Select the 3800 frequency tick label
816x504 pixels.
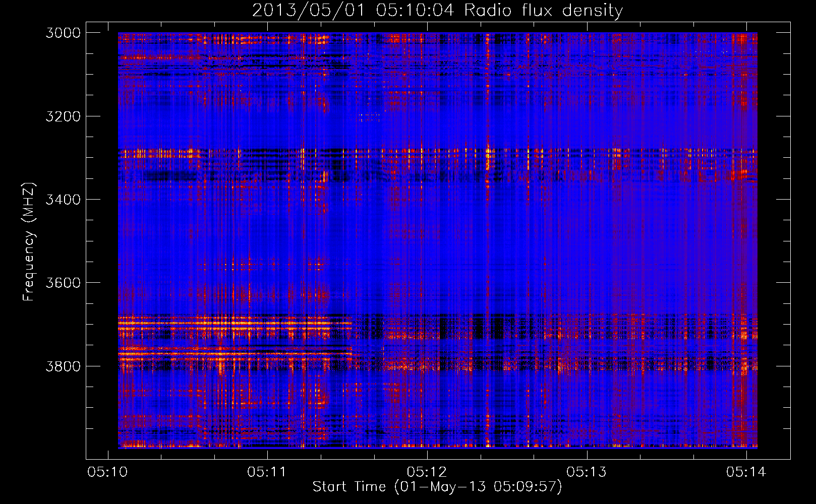63,366
